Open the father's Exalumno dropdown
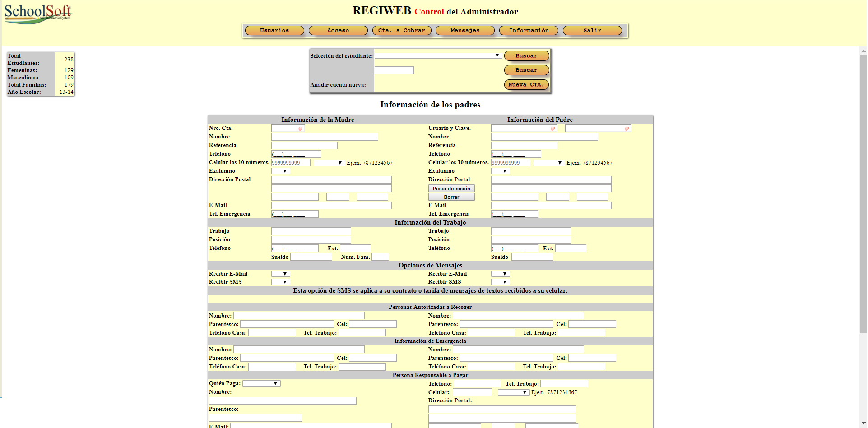Screen dimensions: 868x428 pos(500,171)
